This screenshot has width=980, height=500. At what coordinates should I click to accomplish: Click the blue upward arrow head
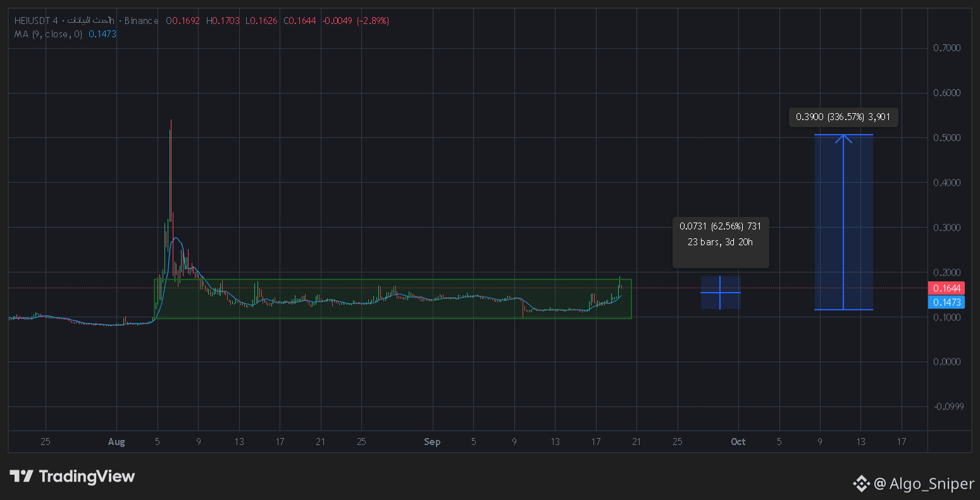coord(843,138)
